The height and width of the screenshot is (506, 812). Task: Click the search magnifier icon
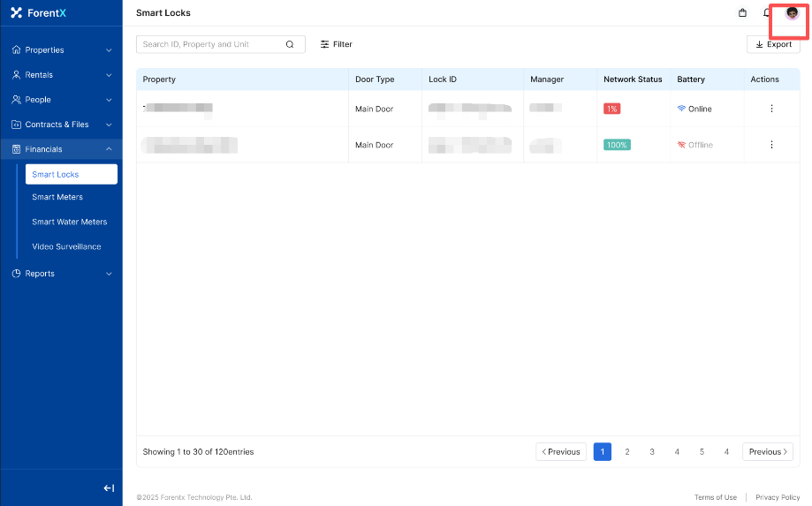290,44
